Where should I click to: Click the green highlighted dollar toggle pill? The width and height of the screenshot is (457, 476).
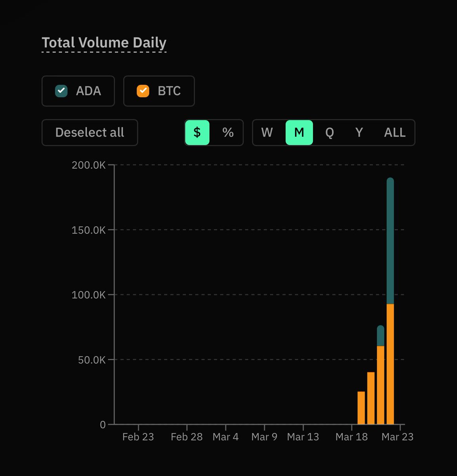tap(197, 132)
